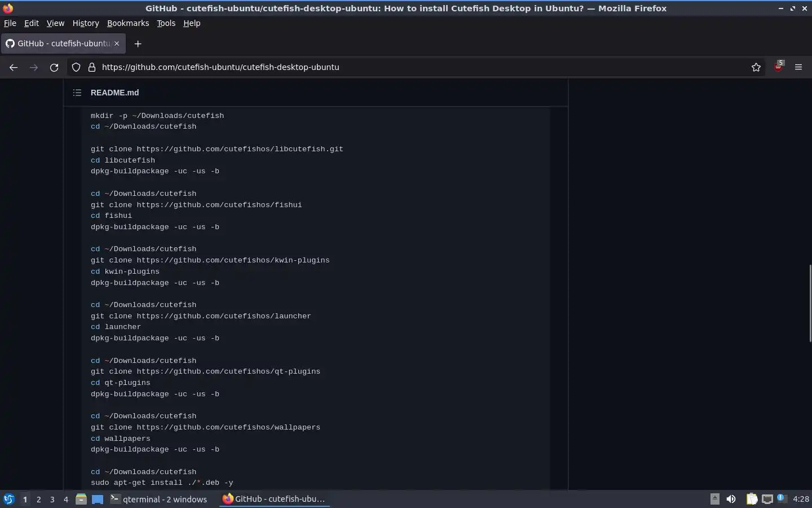Open qterminal windows group in taskbar

(159, 499)
